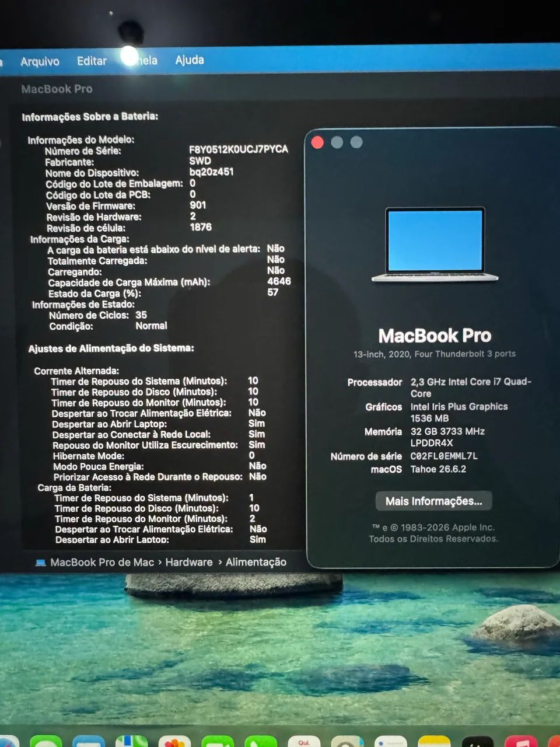Click Fabricante value SWD
Image resolution: width=560 pixels, height=747 pixels.
(x=200, y=160)
